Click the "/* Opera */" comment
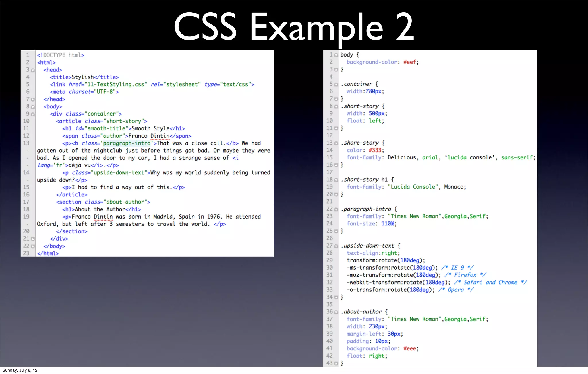Screen dimensions: 588x374 (x=456, y=290)
